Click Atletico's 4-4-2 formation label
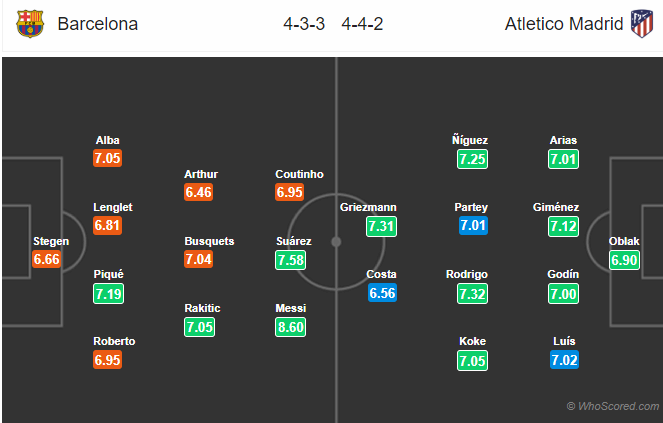 pos(360,24)
